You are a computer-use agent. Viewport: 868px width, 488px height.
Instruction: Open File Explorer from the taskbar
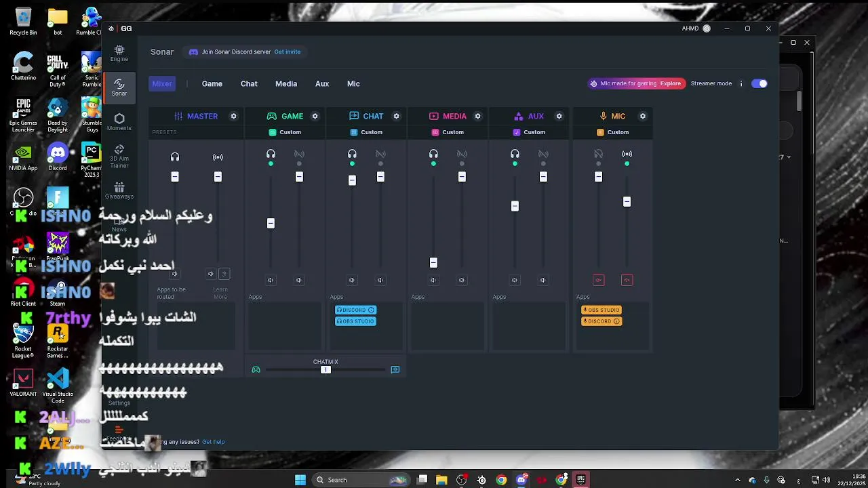pos(441,480)
